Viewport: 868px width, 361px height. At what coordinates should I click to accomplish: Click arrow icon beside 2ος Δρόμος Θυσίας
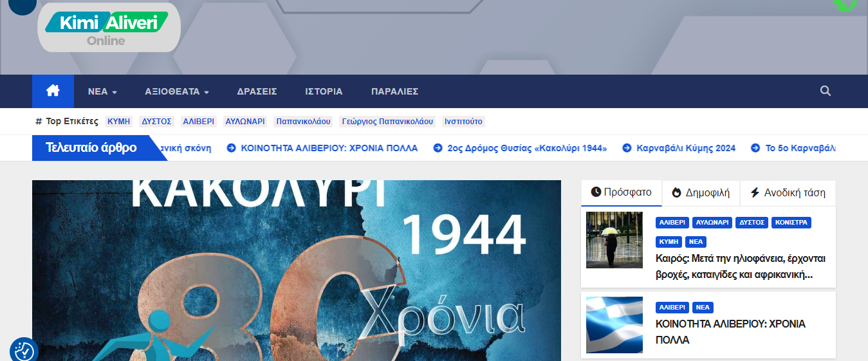point(438,148)
